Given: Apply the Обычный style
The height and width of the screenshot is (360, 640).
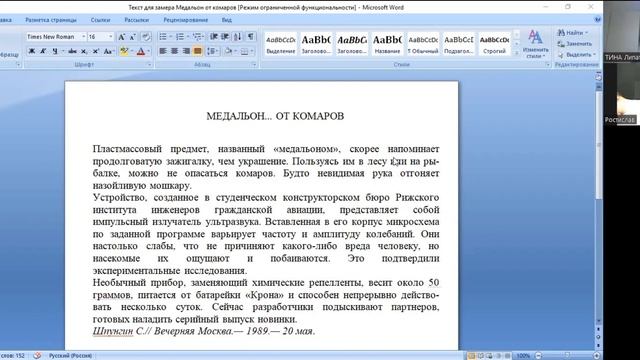Looking at the screenshot, I should [423, 44].
